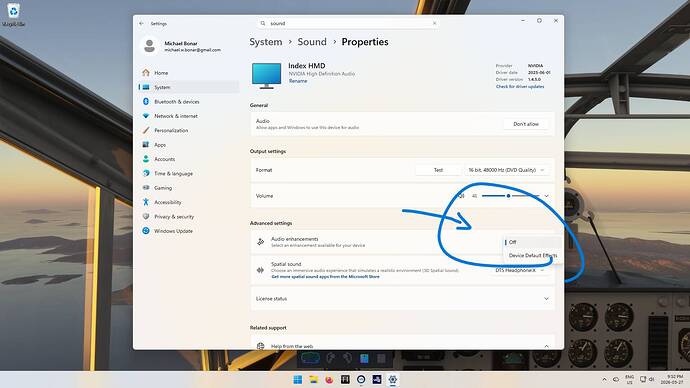The height and width of the screenshot is (388, 690).
Task: Click the system tray volume icon
Action: pyautogui.click(x=651, y=379)
